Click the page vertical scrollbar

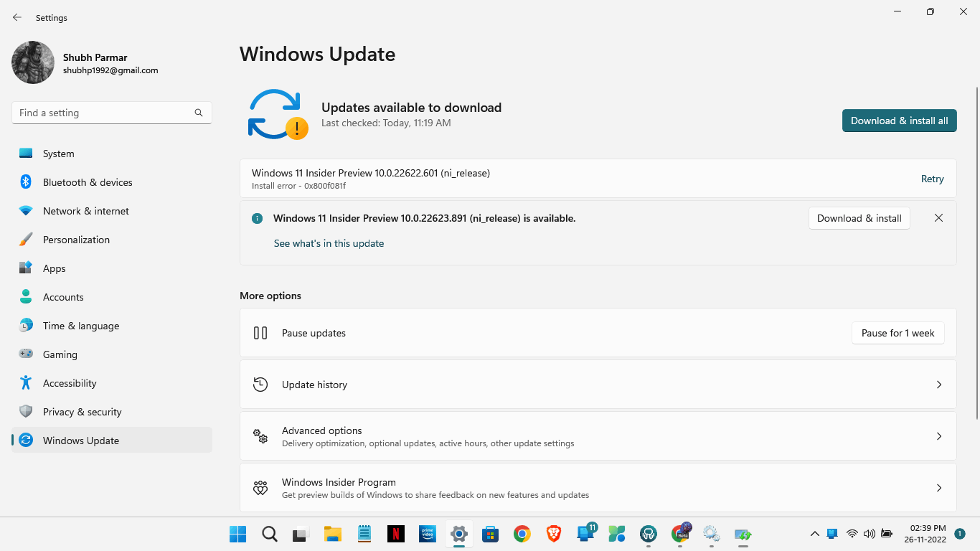point(976,253)
